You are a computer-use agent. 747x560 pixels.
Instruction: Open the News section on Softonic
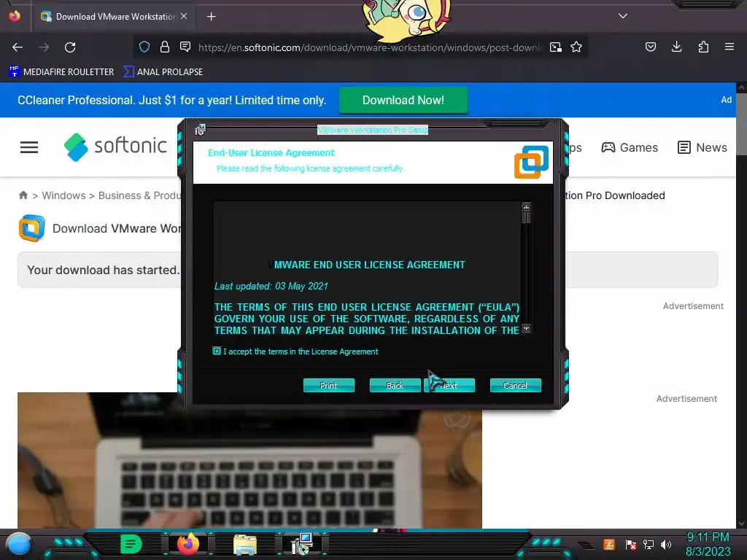pyautogui.click(x=703, y=147)
